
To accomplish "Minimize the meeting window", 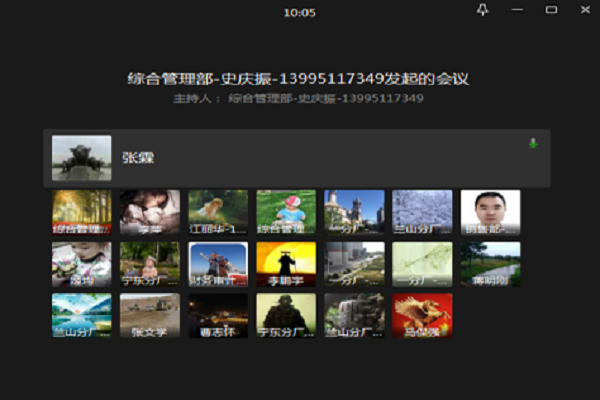I will [517, 9].
